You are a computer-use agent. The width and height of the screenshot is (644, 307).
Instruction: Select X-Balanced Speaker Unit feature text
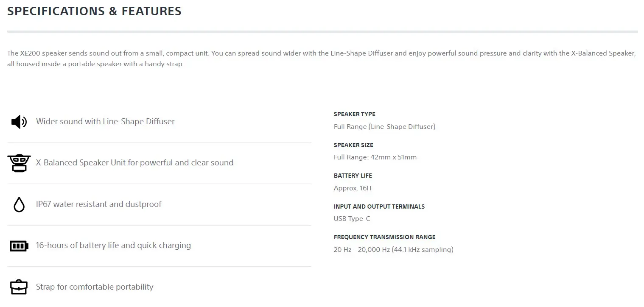134,163
